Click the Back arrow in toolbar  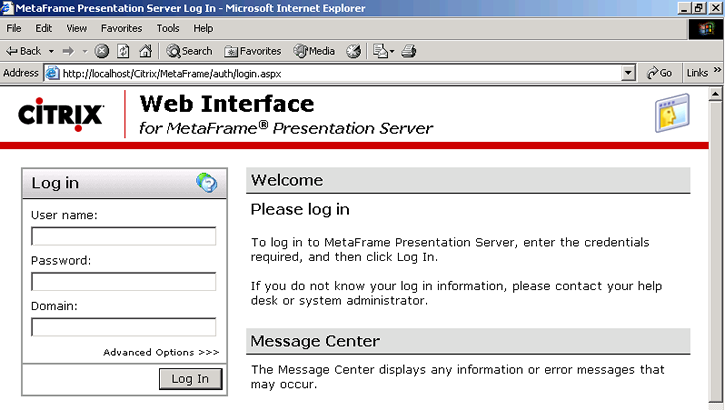[x=23, y=51]
